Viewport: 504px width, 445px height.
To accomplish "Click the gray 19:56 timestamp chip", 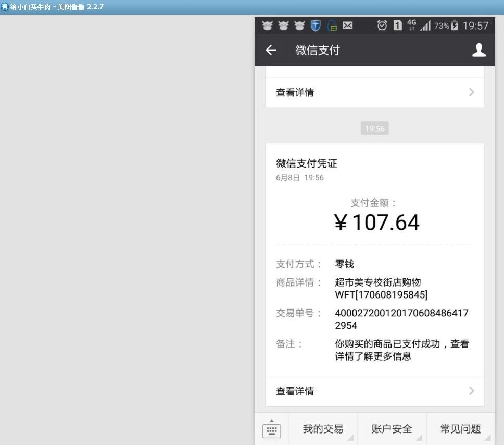I will [x=375, y=128].
